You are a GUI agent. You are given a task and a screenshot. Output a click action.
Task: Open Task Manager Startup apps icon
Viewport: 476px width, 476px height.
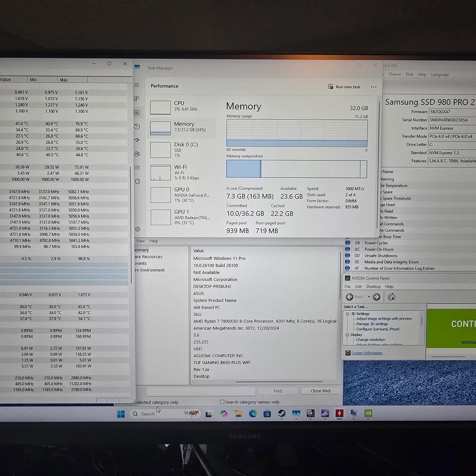click(137, 140)
